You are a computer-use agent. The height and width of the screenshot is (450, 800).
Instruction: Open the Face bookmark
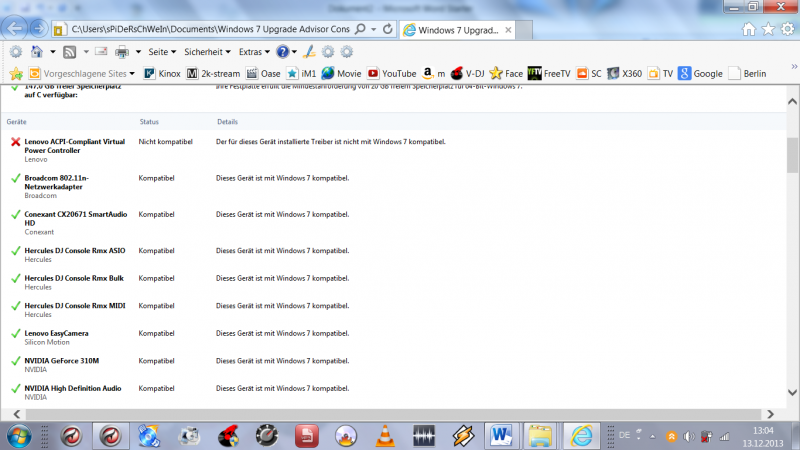pos(506,73)
